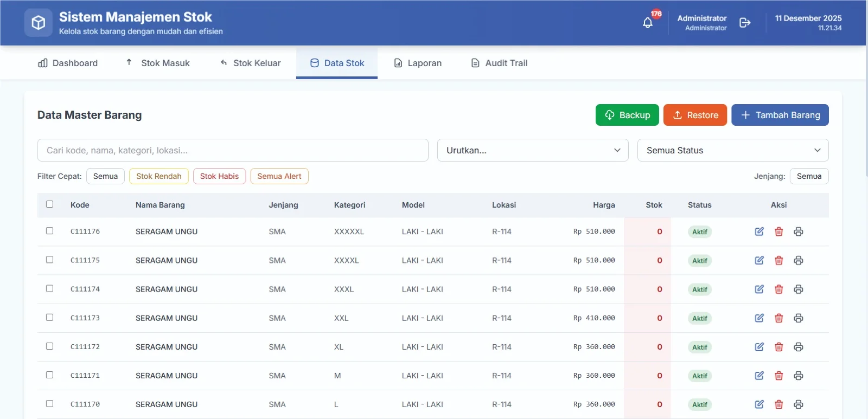This screenshot has height=419, width=868.
Task: Click the box logo of Sistem Manajemen Stok
Action: click(39, 23)
